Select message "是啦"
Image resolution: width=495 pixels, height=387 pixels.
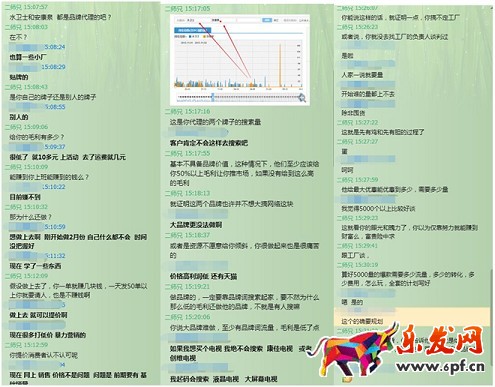coord(347,56)
